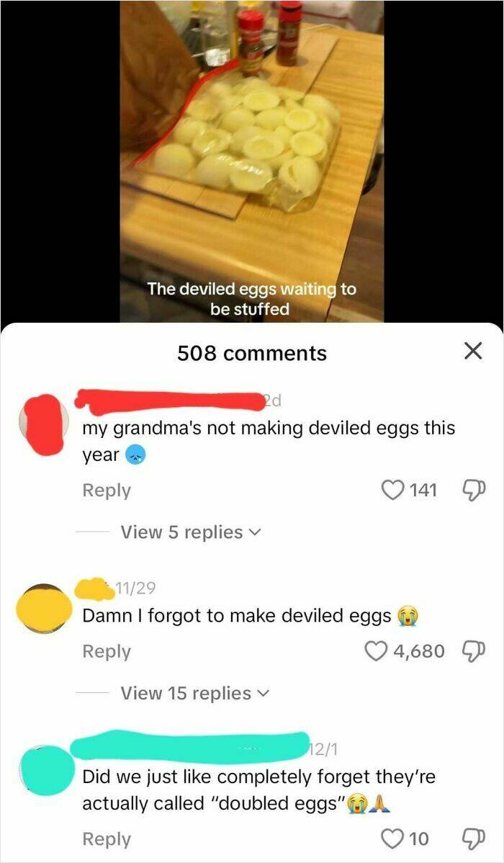Expand View 5 replies
504x863 pixels.
(189, 532)
